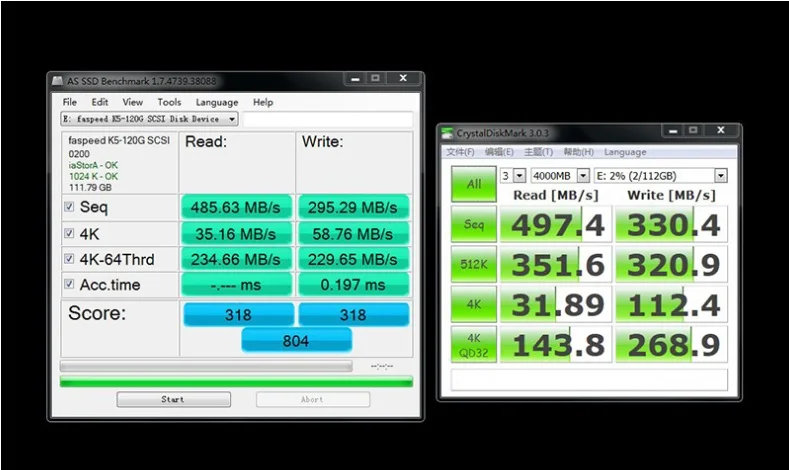
Task: Click the 31.89 4K read value
Action: (x=556, y=304)
